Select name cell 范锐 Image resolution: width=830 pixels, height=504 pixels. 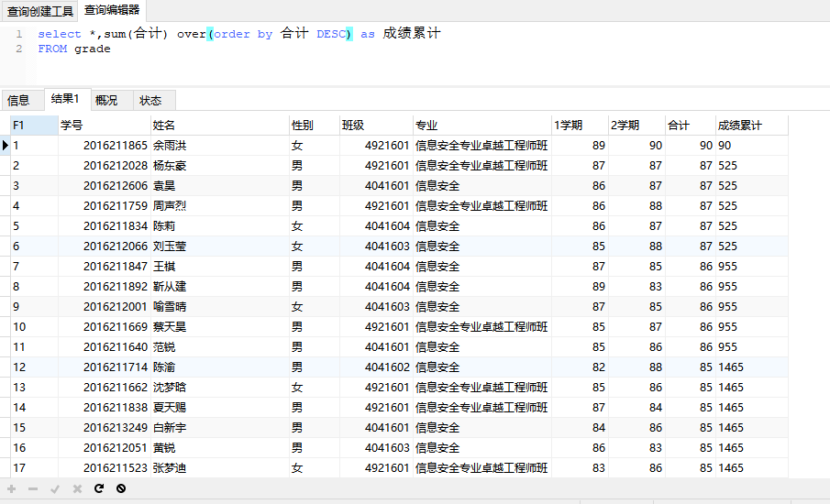(220, 346)
